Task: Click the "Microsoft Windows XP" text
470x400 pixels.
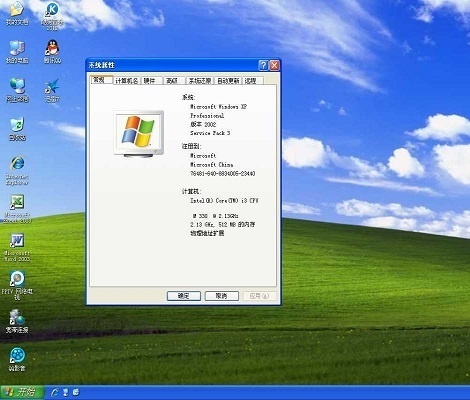Action: pos(218,107)
